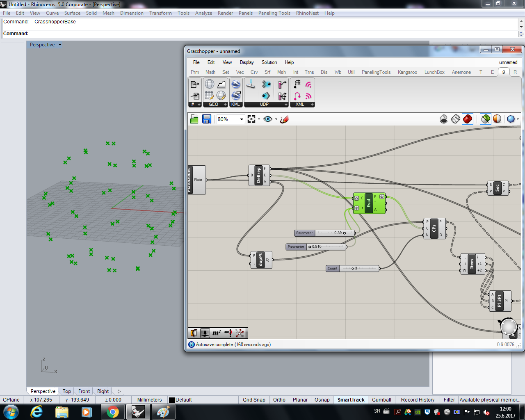Click the blue save floppy disk icon
Screen dimensions: 525x420
207,119
